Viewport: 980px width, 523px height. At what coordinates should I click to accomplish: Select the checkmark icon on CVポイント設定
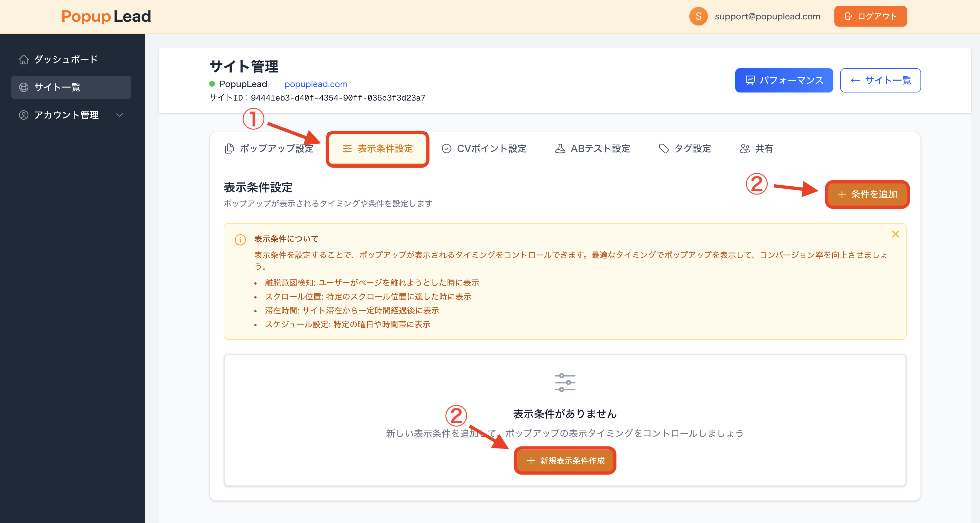pos(446,149)
